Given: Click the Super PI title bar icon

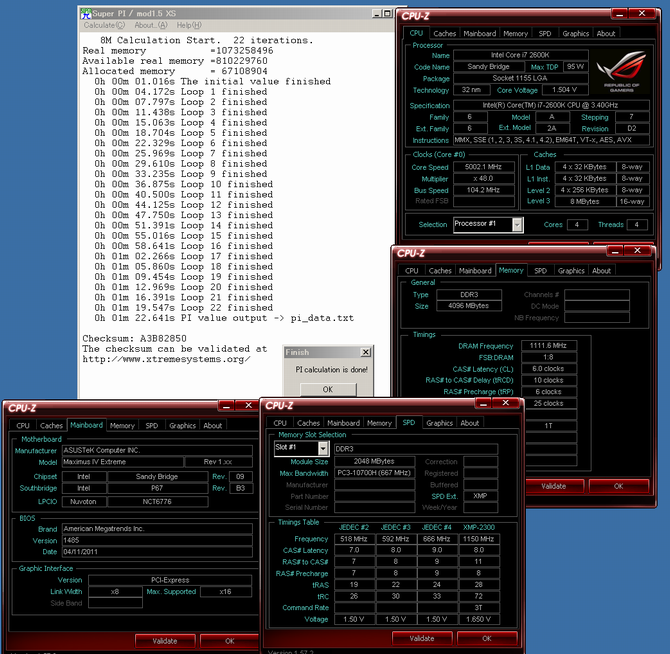Looking at the screenshot, I should [x=86, y=14].
